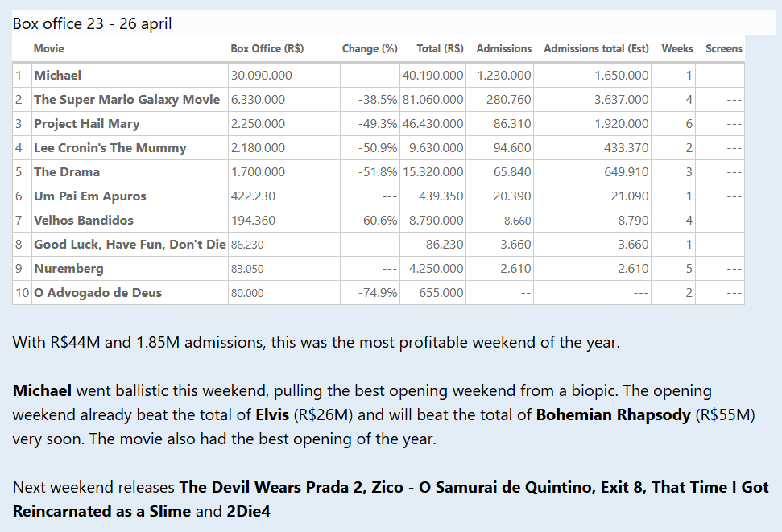Click the Screens column header
Screen dimensions: 782x532
(723, 48)
